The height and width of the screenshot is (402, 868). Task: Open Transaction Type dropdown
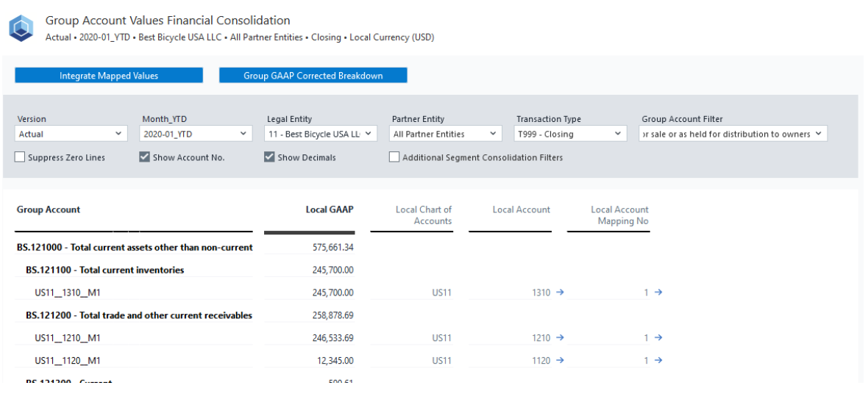tap(571, 134)
